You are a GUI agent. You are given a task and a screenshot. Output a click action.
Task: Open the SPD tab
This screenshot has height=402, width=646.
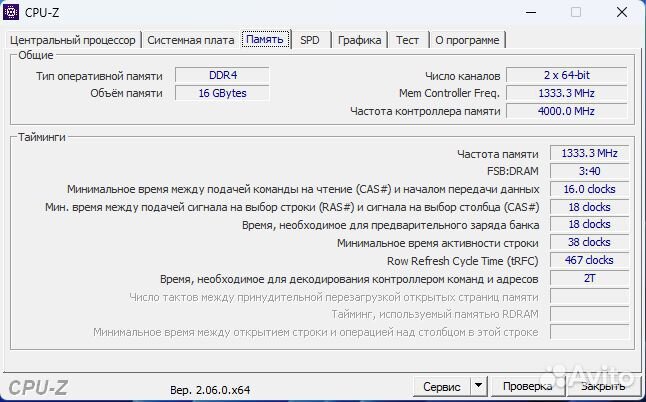point(310,40)
